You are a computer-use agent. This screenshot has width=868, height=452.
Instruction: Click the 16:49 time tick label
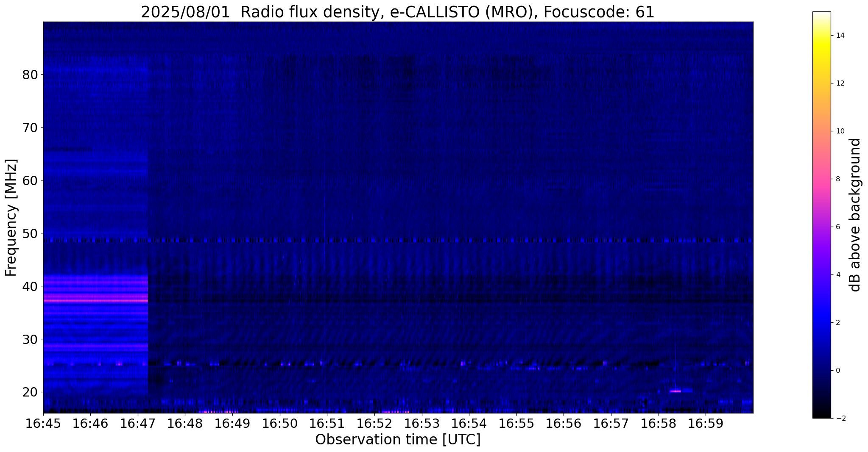click(x=233, y=424)
